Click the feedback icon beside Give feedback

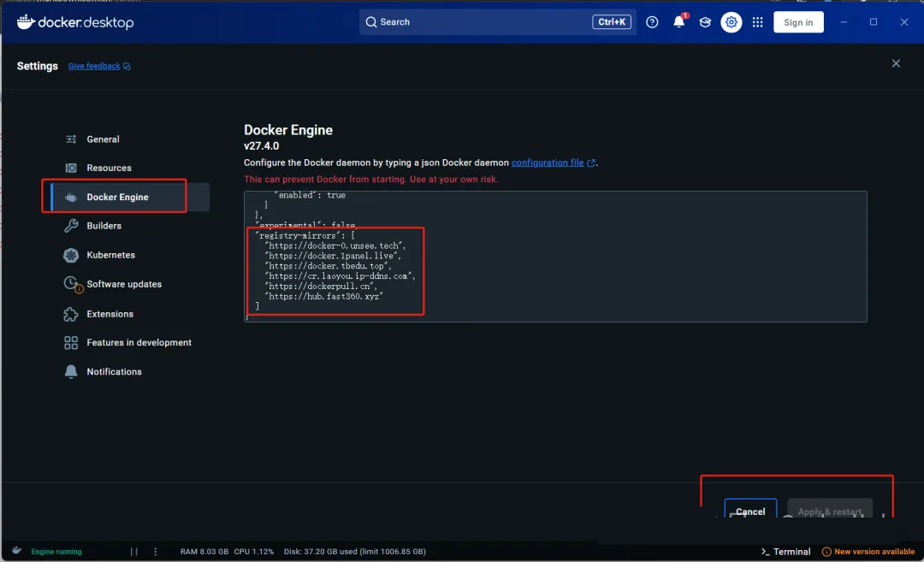pyautogui.click(x=127, y=67)
